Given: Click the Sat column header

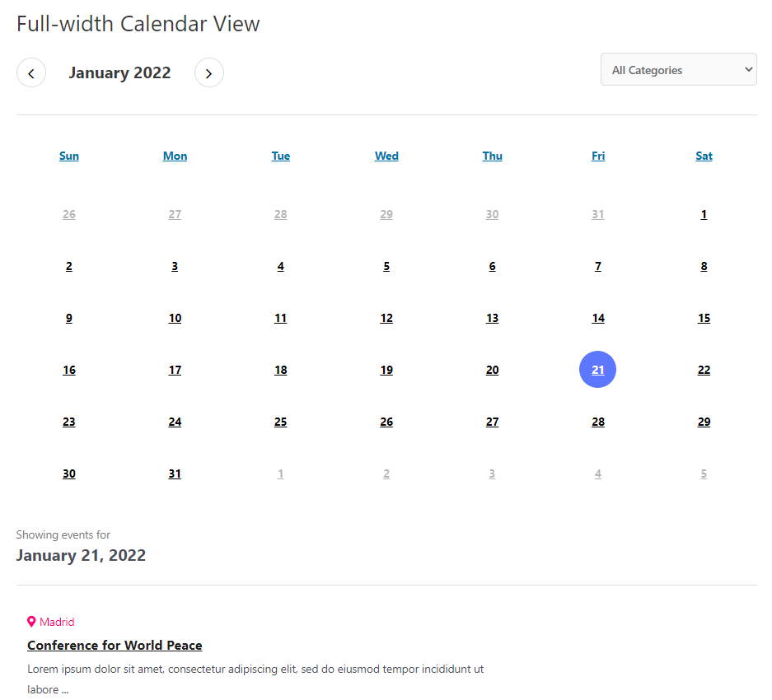Looking at the screenshot, I should [704, 156].
